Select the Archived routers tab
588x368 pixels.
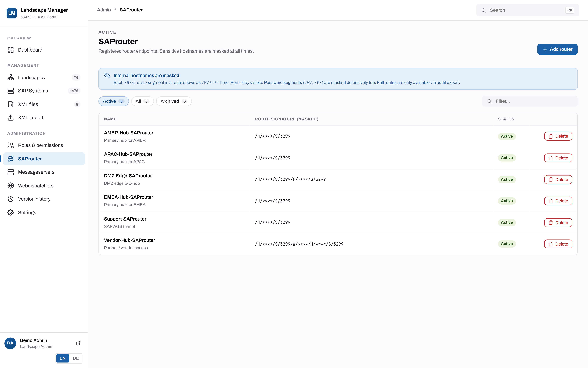point(174,101)
